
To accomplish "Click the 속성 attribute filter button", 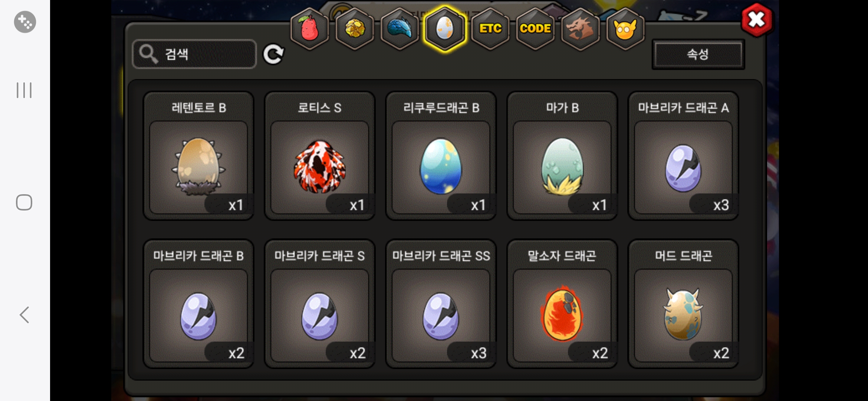I will tap(698, 55).
